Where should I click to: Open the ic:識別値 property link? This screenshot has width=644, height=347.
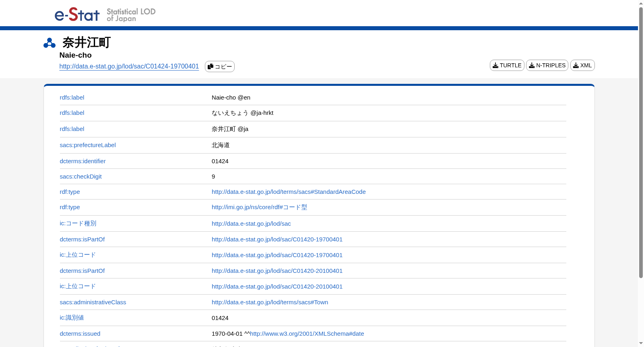72,318
